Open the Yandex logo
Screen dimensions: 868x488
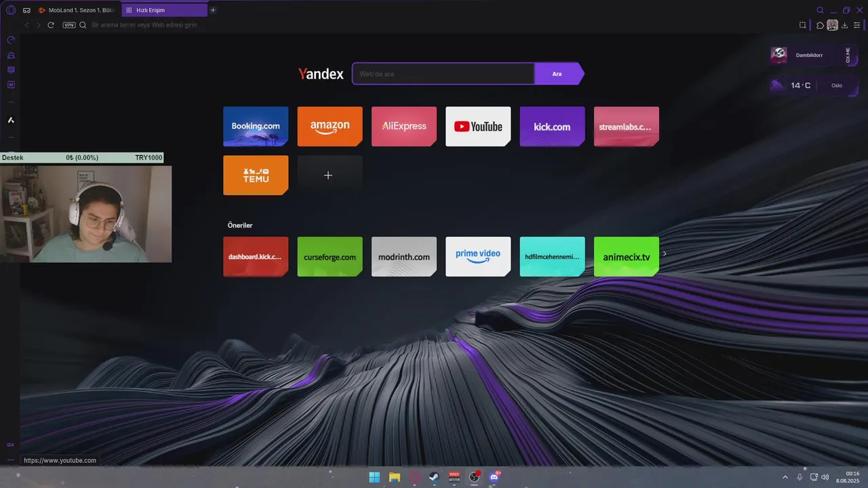point(321,74)
